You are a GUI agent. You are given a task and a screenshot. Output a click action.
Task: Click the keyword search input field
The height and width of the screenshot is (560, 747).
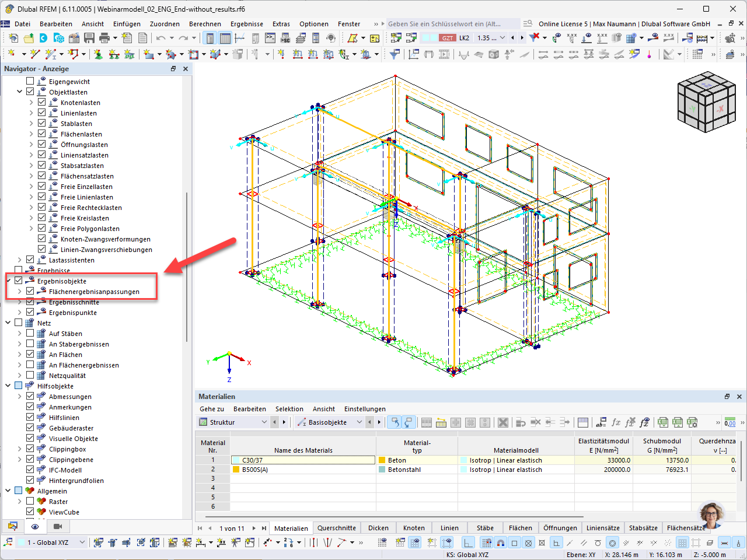pos(452,24)
